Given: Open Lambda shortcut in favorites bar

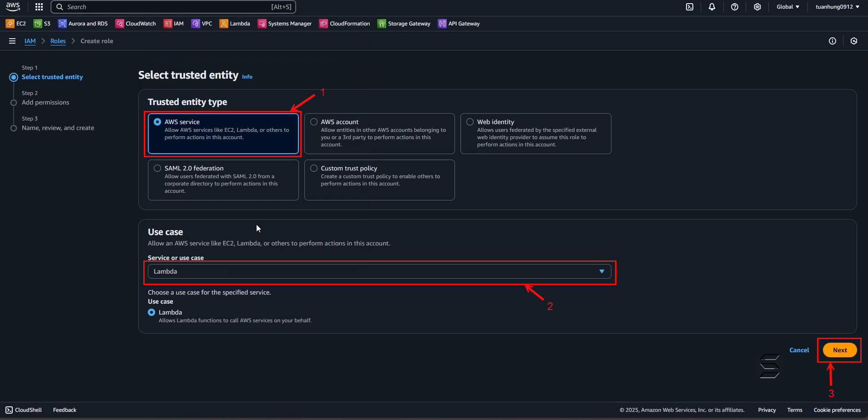Looking at the screenshot, I should 235,24.
